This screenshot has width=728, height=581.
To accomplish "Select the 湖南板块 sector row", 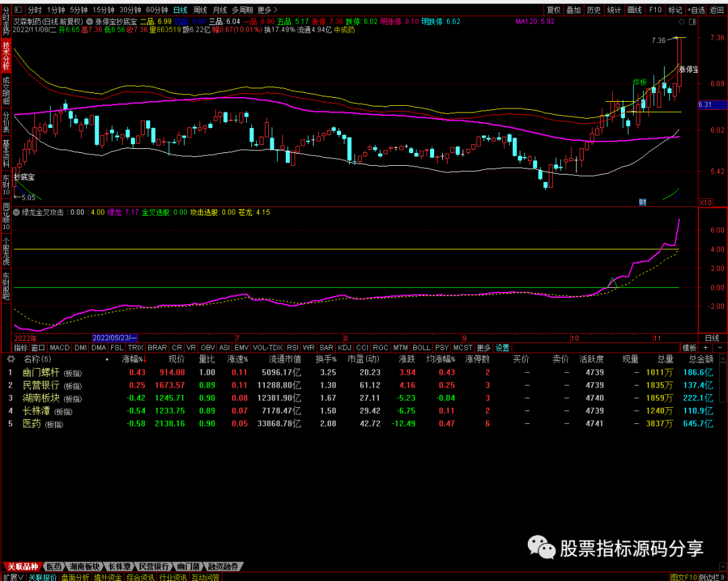I will coord(364,398).
